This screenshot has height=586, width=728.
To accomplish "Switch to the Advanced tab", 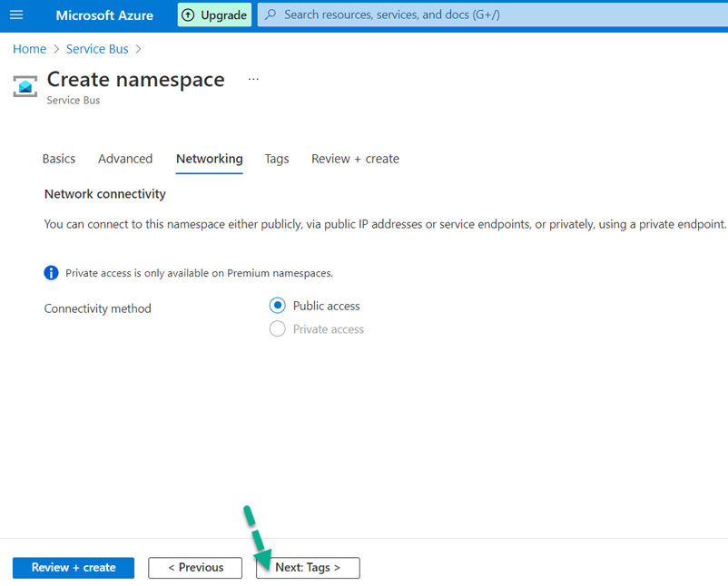I will pos(124,159).
